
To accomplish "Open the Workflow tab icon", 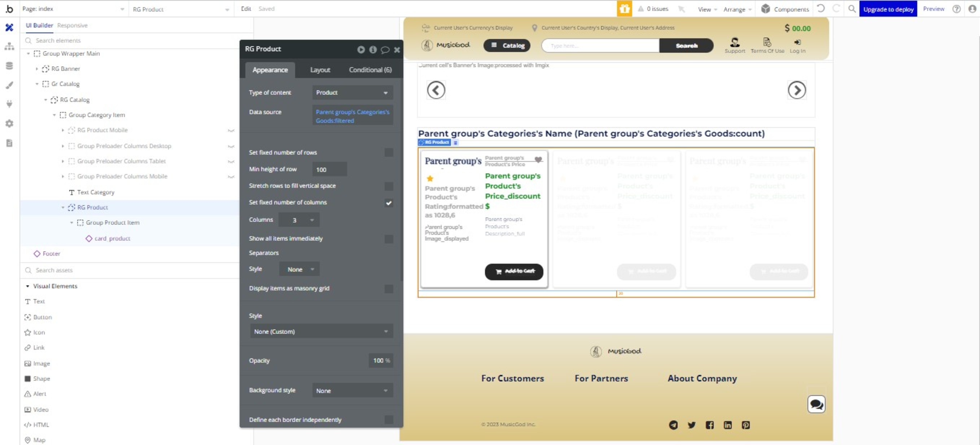I will tap(9, 47).
